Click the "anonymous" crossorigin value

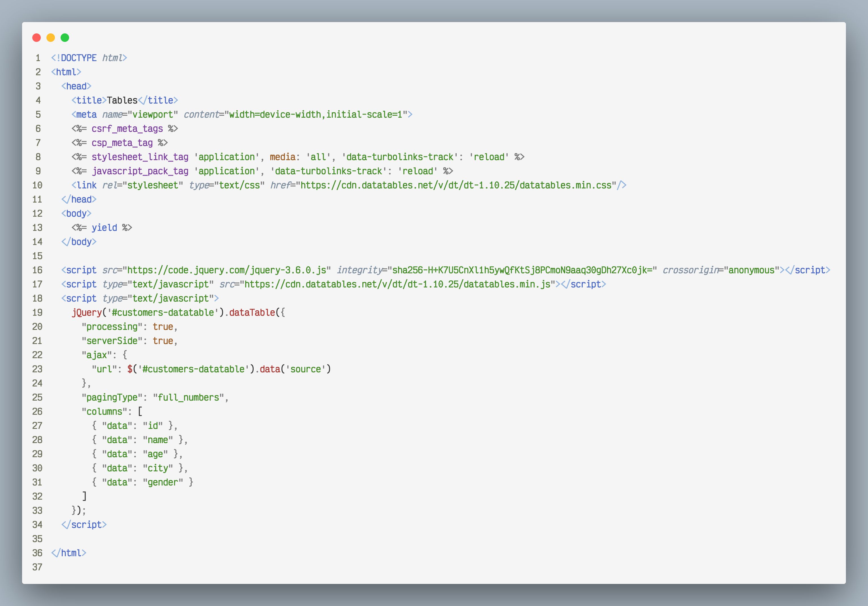pos(752,270)
